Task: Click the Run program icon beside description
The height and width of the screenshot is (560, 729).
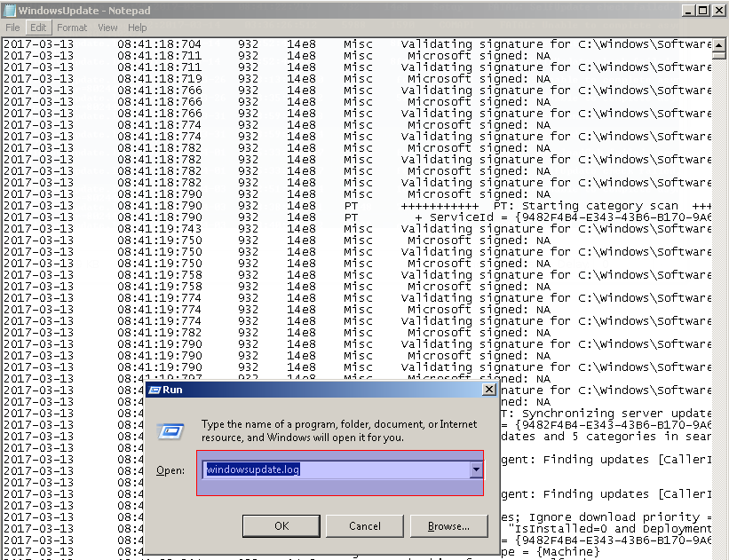Action: pos(170,431)
